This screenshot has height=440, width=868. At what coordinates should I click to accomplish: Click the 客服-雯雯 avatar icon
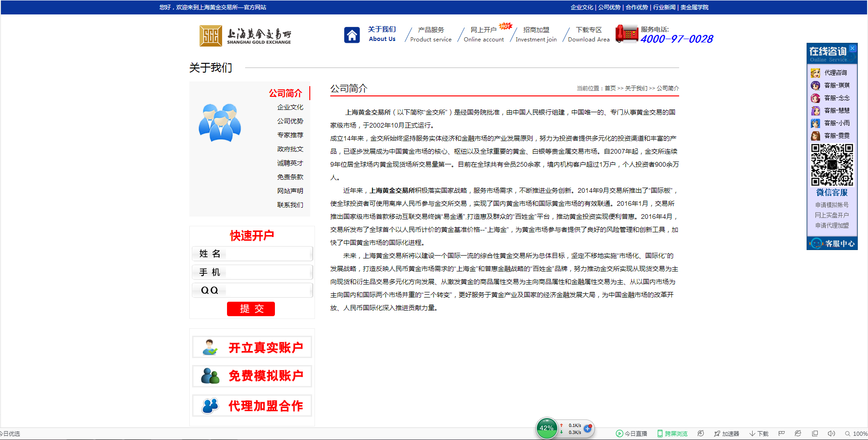pyautogui.click(x=815, y=136)
